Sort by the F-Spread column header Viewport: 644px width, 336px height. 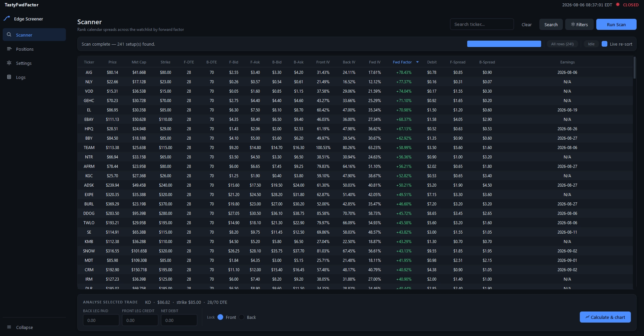458,62
